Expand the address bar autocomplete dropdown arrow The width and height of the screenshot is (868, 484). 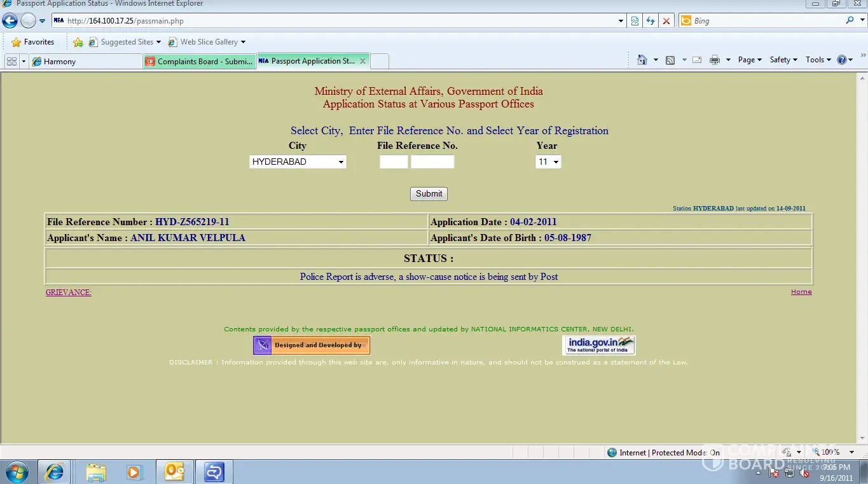[x=621, y=21]
